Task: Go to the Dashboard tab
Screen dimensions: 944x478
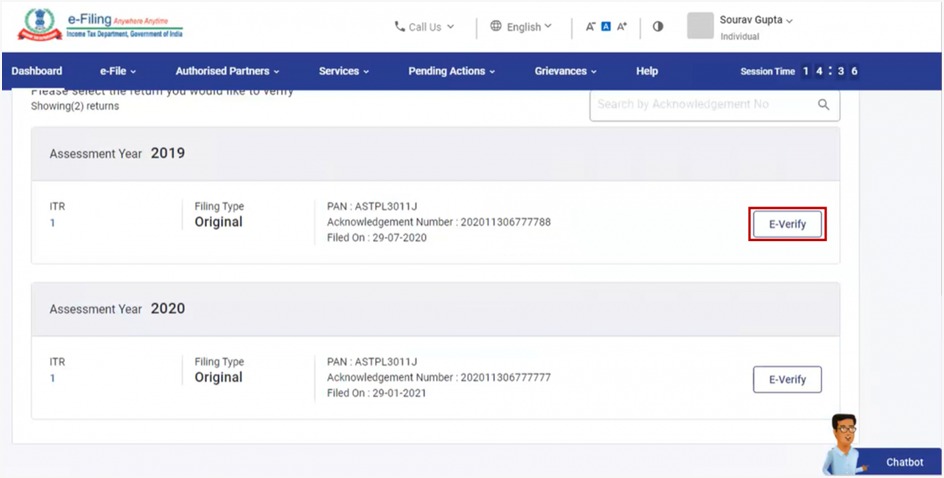Action: click(37, 71)
